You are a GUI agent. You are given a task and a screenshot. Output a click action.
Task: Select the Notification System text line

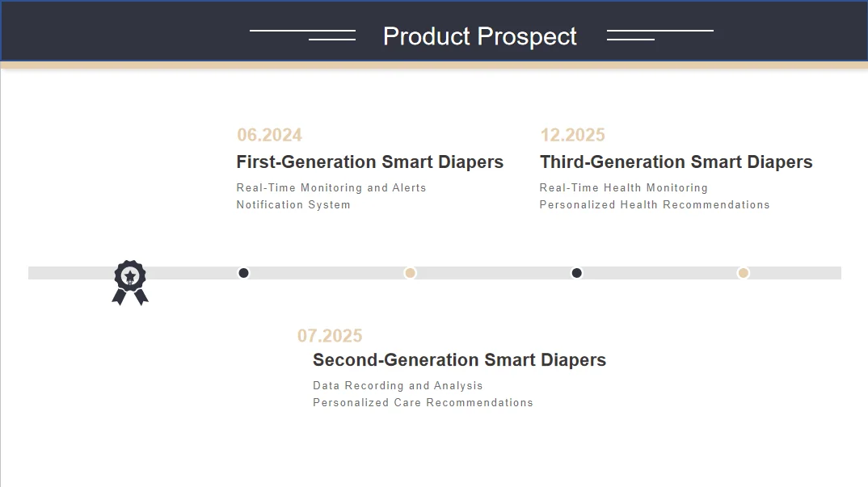coord(293,205)
